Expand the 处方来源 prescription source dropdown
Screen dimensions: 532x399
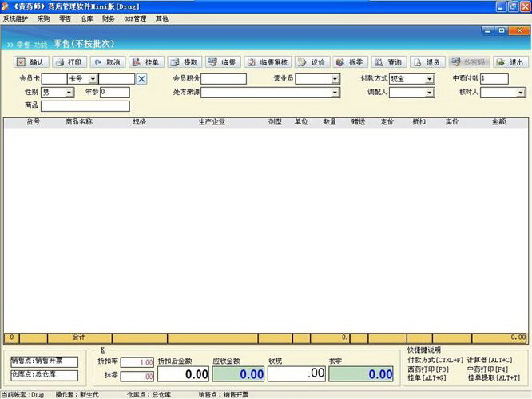coord(335,93)
